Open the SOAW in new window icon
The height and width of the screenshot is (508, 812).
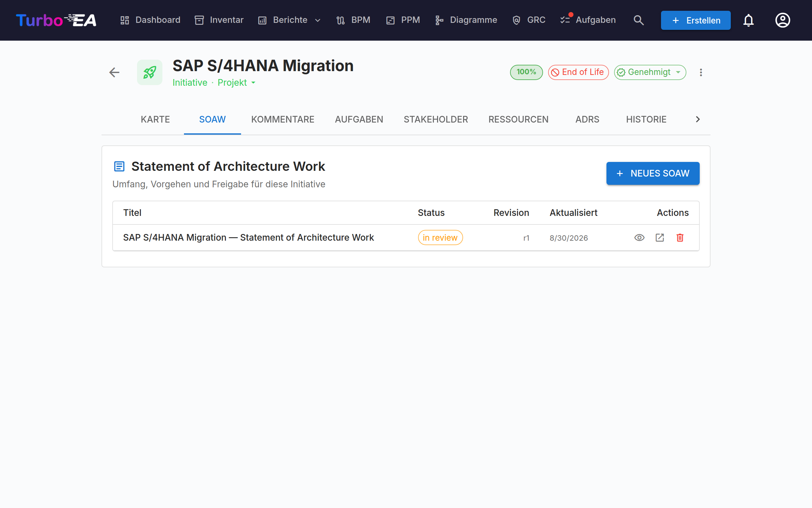660,237
